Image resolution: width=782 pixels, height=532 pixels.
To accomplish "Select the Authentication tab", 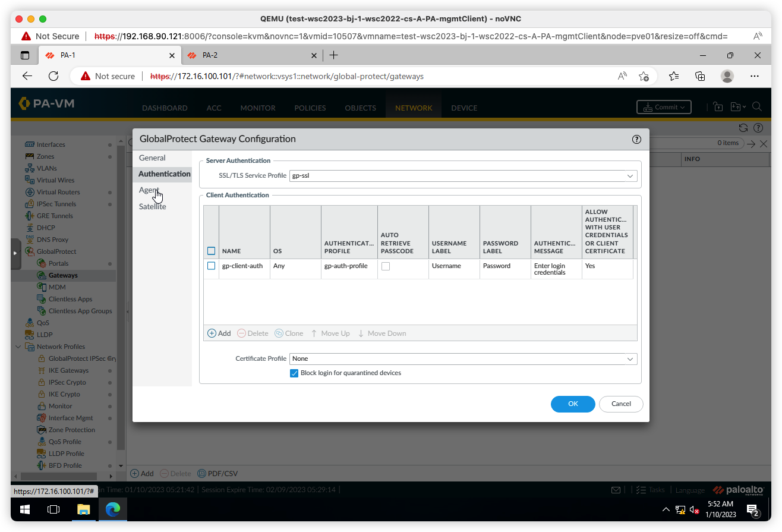I will 165,174.
